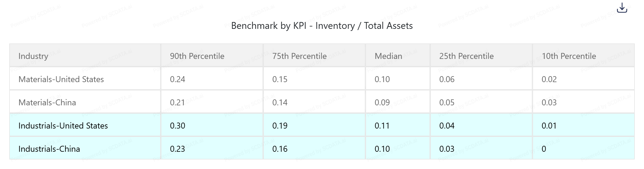644x169 pixels.
Task: Click the Median column header
Action: pyautogui.click(x=388, y=56)
